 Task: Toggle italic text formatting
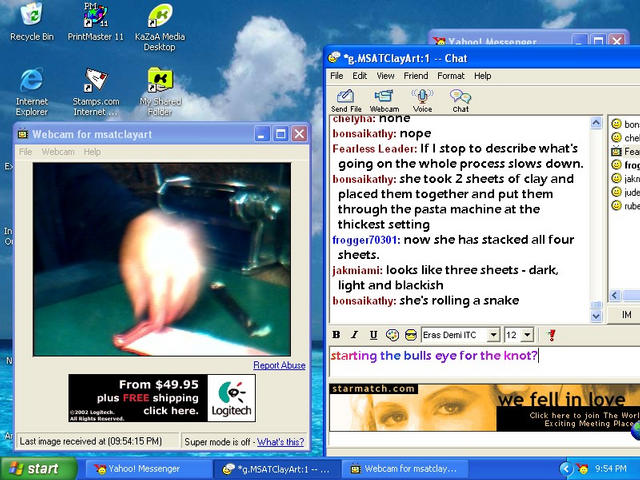[x=355, y=335]
